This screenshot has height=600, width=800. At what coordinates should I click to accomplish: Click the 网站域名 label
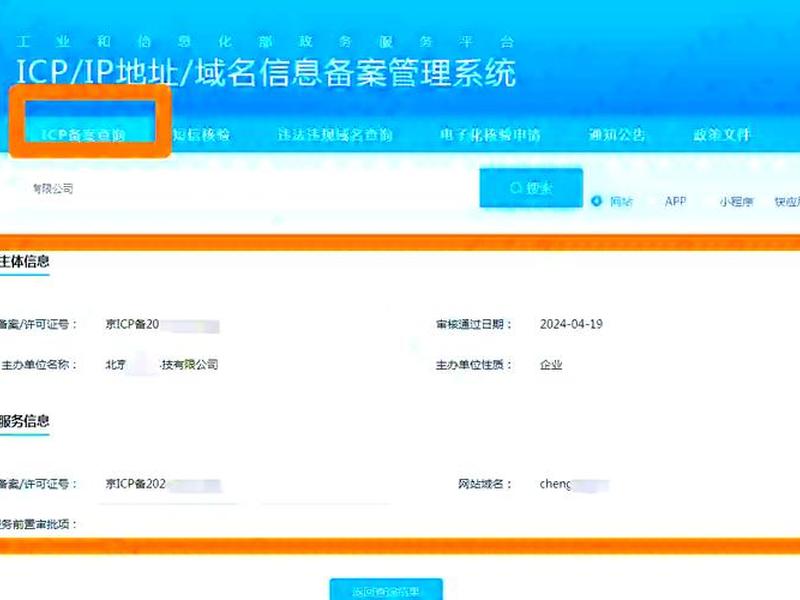pyautogui.click(x=485, y=484)
